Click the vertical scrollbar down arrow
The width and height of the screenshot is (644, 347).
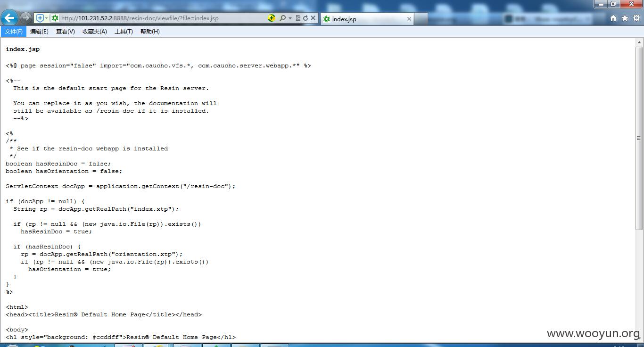point(639,338)
